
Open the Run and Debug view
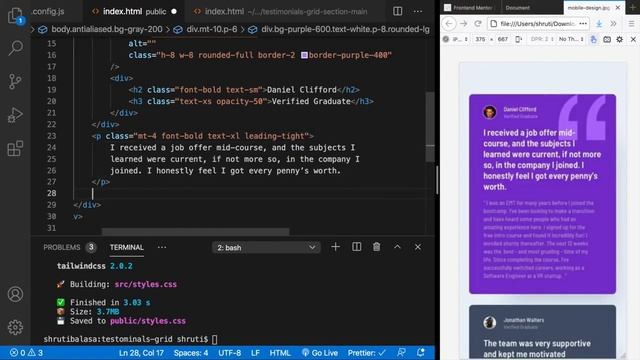click(15, 115)
